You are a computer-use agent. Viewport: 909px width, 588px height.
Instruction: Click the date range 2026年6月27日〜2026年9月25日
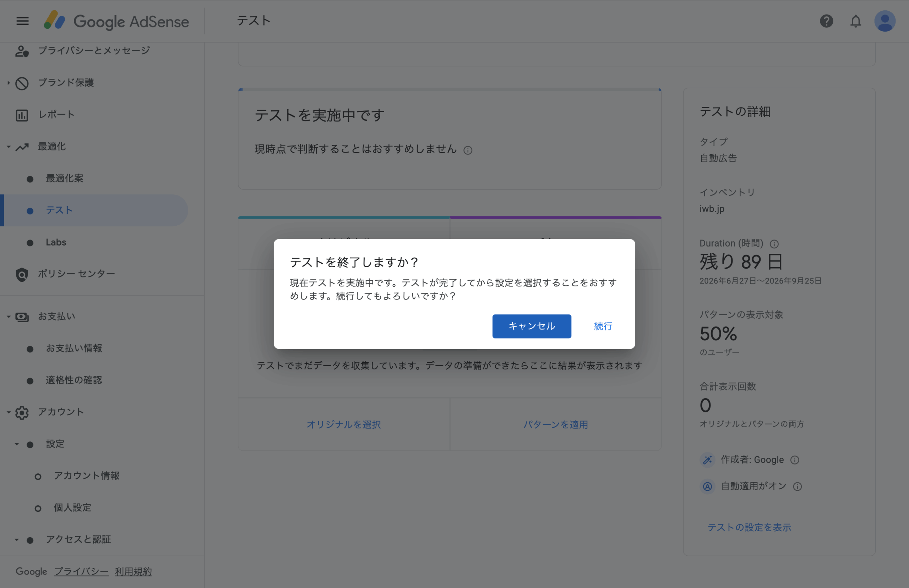coord(761,281)
